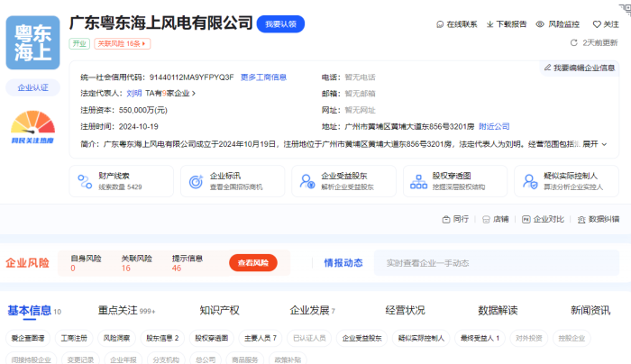Select the 变更记录 chip
Image resolution: width=631 pixels, height=364 pixels.
click(80, 359)
